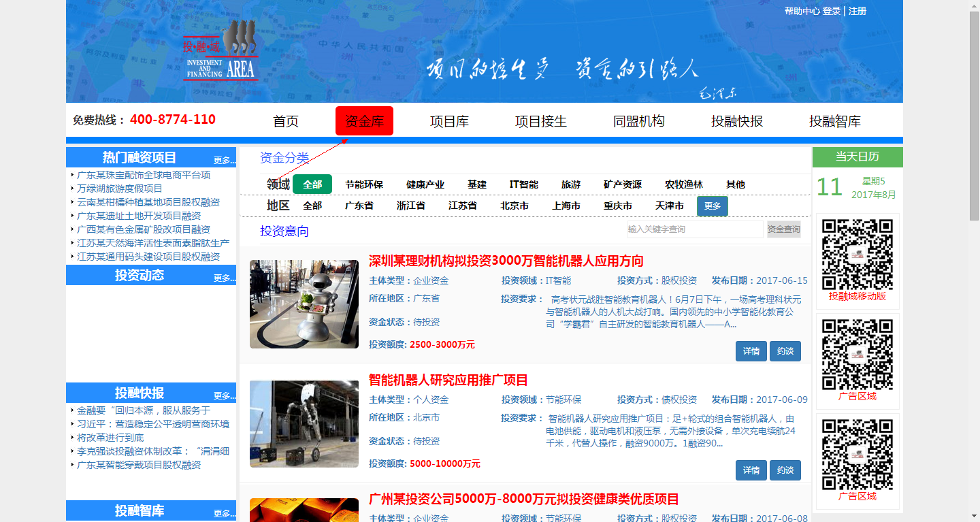Viewport: 980px width, 522px height.
Task: Open 云南某柑橘种植基地项目股权融资 link
Action: pyautogui.click(x=148, y=202)
